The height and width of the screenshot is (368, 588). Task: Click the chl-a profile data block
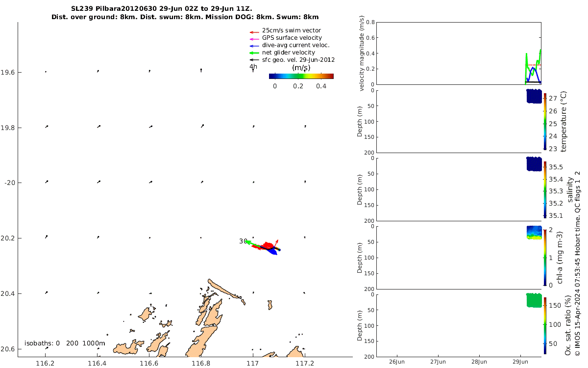click(x=534, y=233)
